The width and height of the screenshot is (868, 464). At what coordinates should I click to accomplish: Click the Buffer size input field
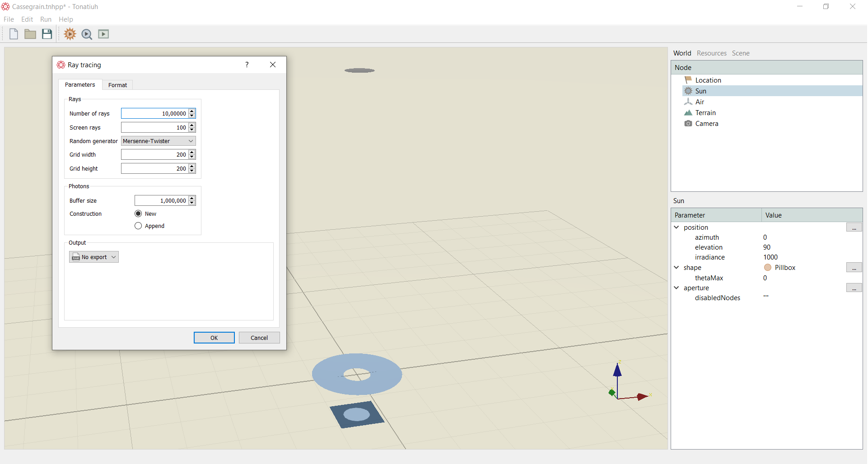(x=162, y=200)
